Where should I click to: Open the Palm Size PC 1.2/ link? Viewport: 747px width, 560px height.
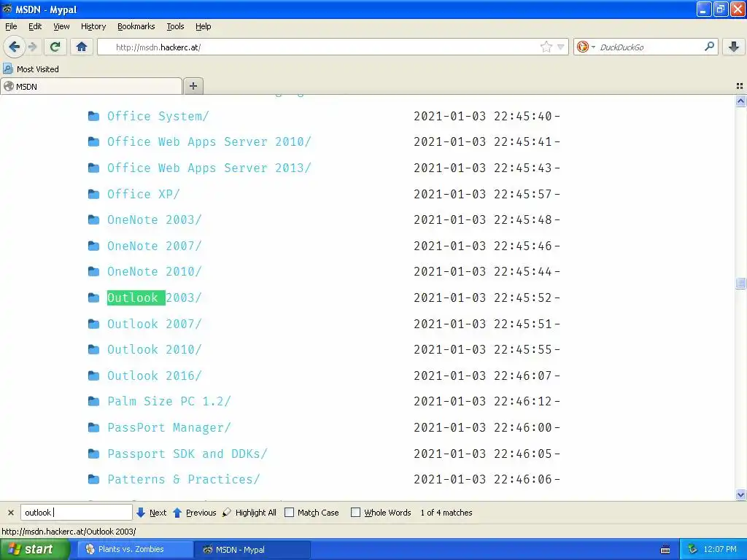tap(169, 402)
